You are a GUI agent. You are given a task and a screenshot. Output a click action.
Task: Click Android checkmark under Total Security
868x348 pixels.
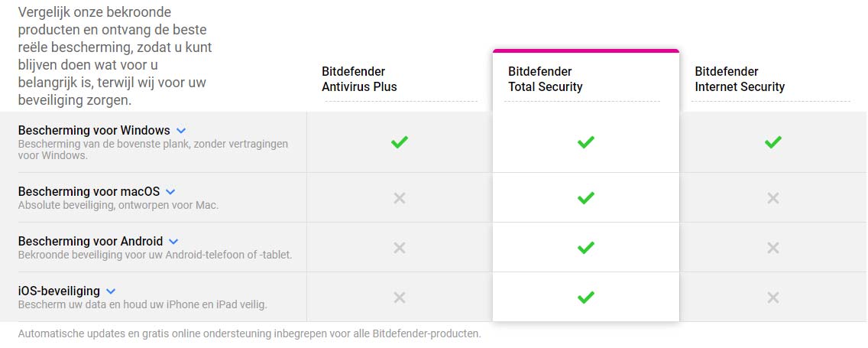[x=585, y=248]
